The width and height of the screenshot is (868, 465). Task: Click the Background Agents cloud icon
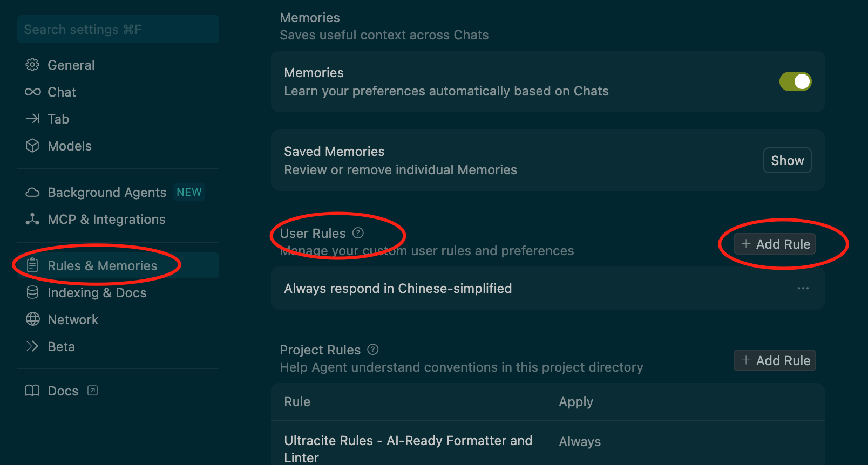32,193
